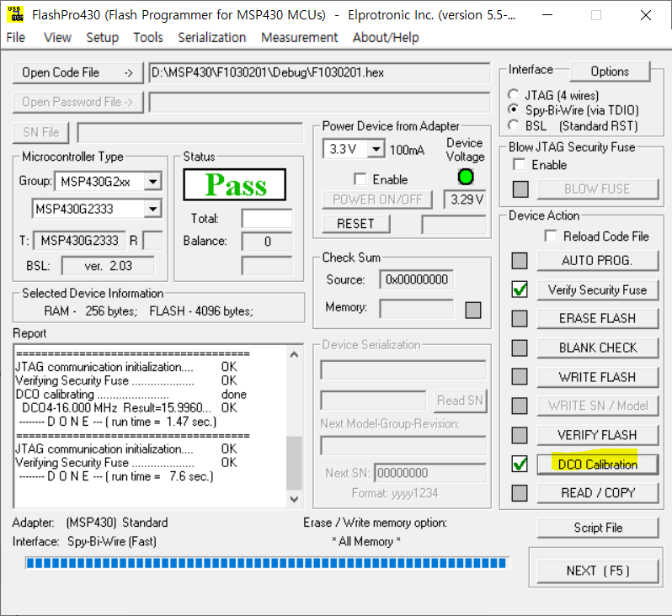672x616 pixels.
Task: Click the BSL version 2.03 field
Action: coord(108,266)
